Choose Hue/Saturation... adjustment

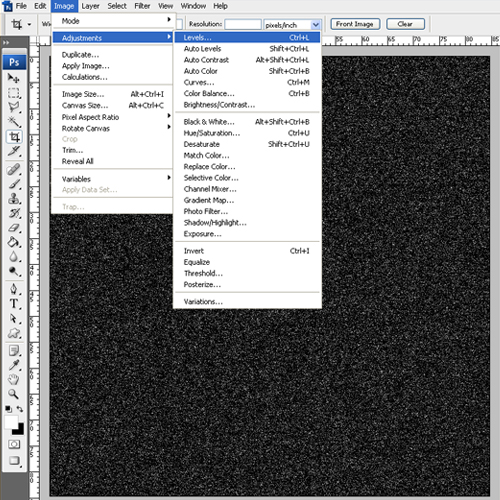pos(247,133)
